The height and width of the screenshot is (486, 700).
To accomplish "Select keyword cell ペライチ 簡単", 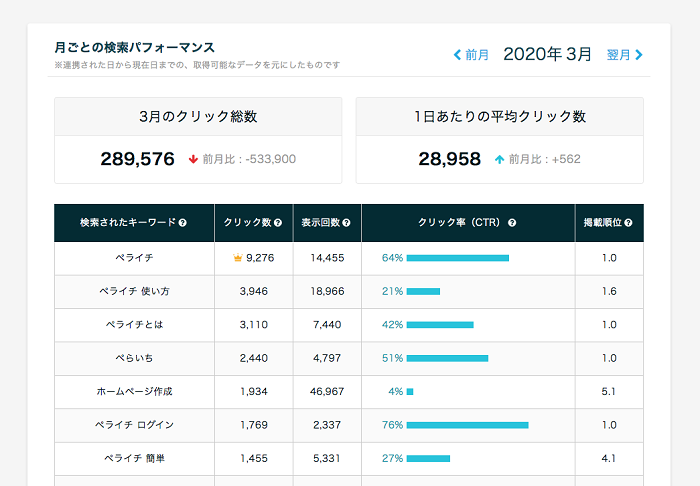I will click(x=134, y=458).
